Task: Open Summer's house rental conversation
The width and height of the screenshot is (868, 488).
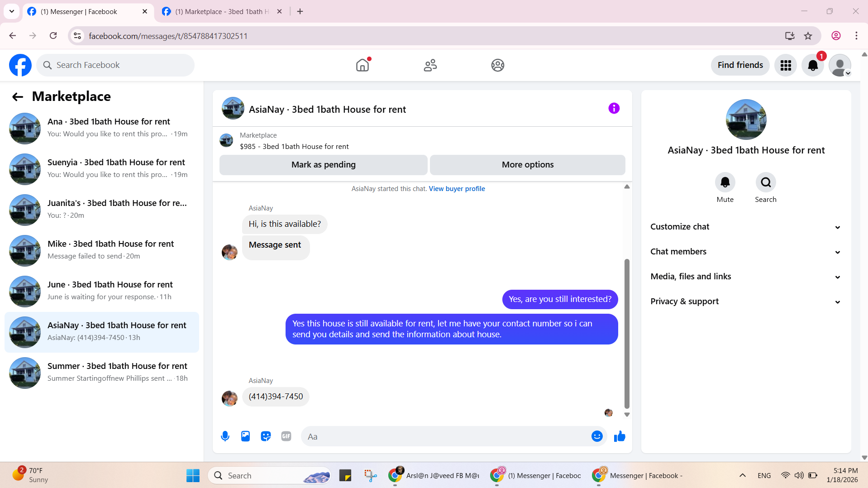Action: pyautogui.click(x=102, y=373)
